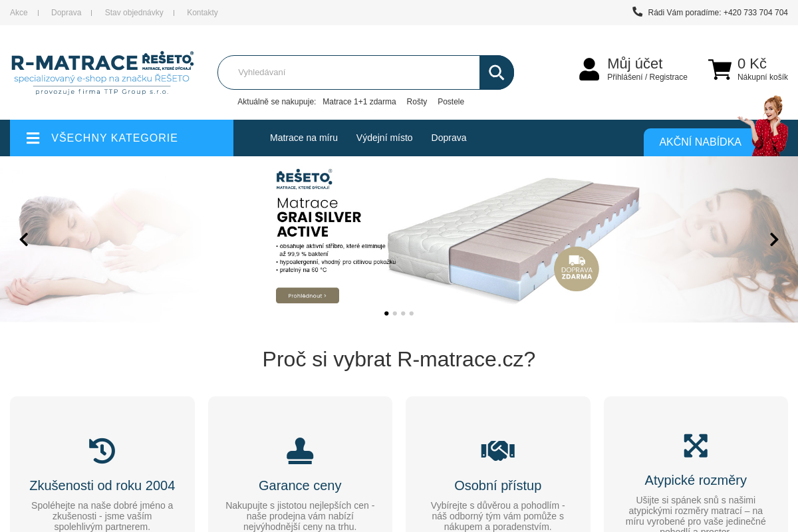Select the first carousel dot

click(x=386, y=313)
